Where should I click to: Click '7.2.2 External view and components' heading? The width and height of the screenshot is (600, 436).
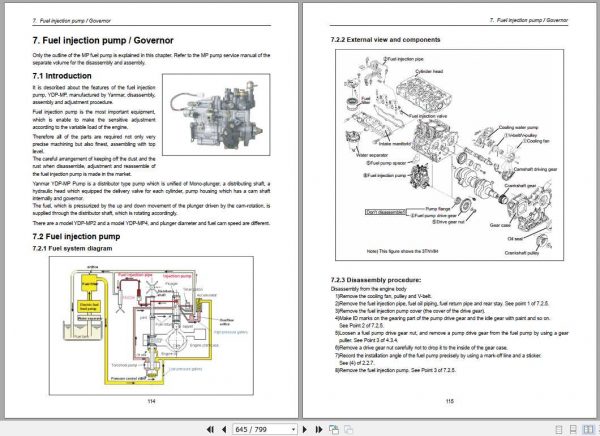tap(385, 40)
